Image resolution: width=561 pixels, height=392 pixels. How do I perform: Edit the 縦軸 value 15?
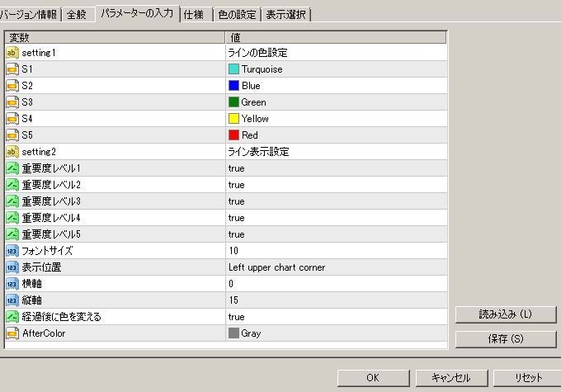click(x=337, y=300)
